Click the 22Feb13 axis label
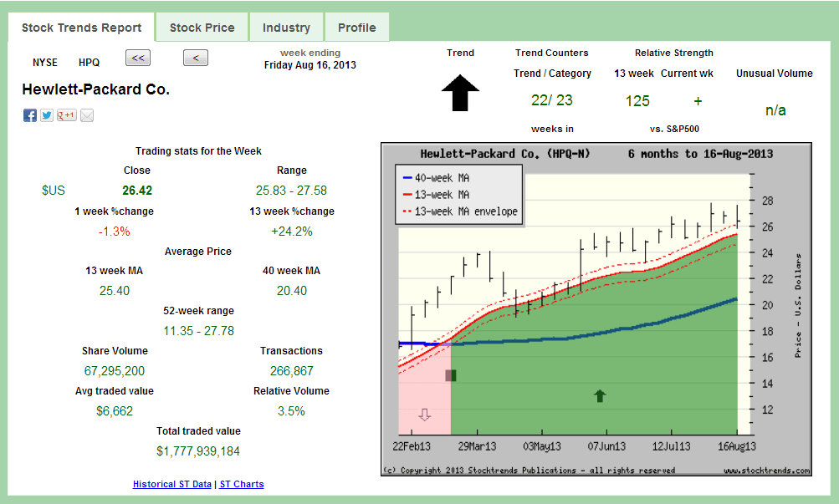The height and width of the screenshot is (504, 839). [412, 446]
